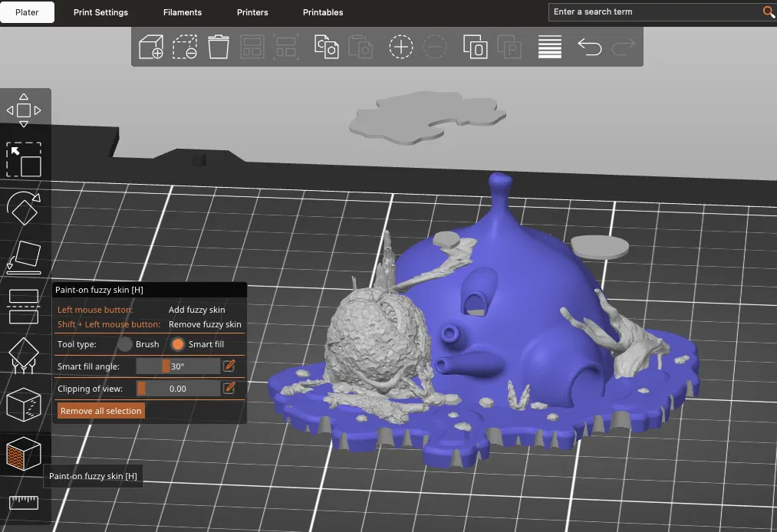The width and height of the screenshot is (777, 532).
Task: Add an instance with plus circle icon
Action: click(x=401, y=47)
